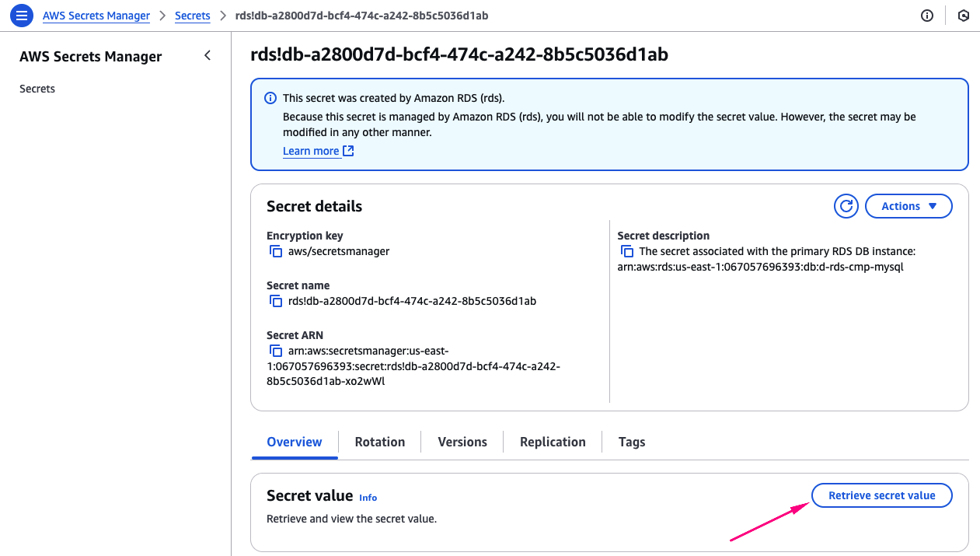Copy the secret description text
This screenshot has height=556, width=980.
(x=626, y=251)
